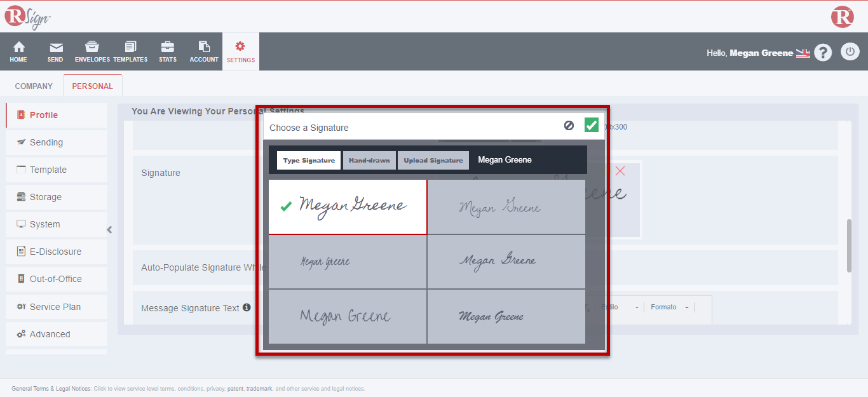Expand the Estilo dropdown
Viewport: 868px width, 397px height.
(620, 307)
